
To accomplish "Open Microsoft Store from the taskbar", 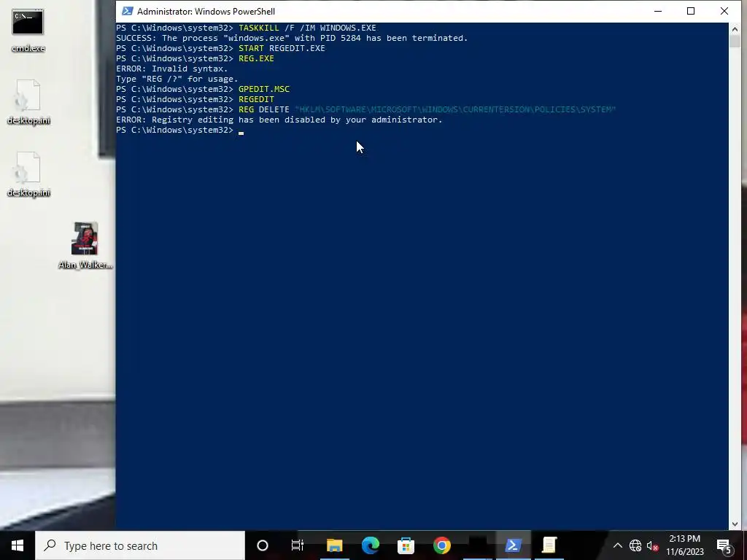I will [x=406, y=545].
